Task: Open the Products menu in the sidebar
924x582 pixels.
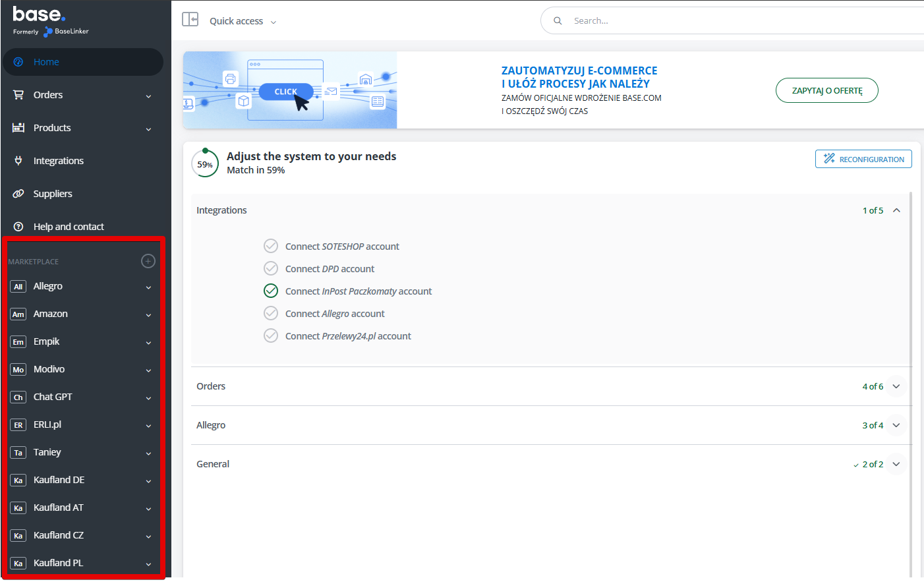Action: (52, 128)
